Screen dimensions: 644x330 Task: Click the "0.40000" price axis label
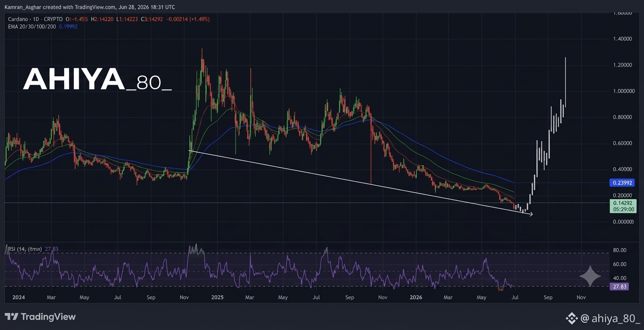click(623, 169)
